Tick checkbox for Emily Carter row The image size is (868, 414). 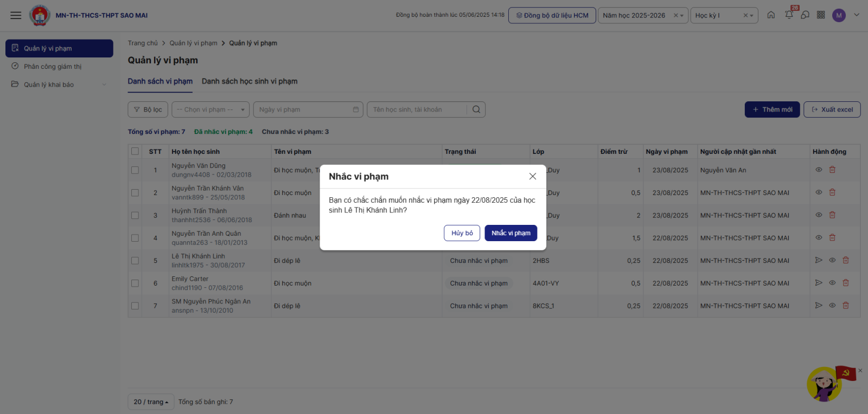click(135, 283)
